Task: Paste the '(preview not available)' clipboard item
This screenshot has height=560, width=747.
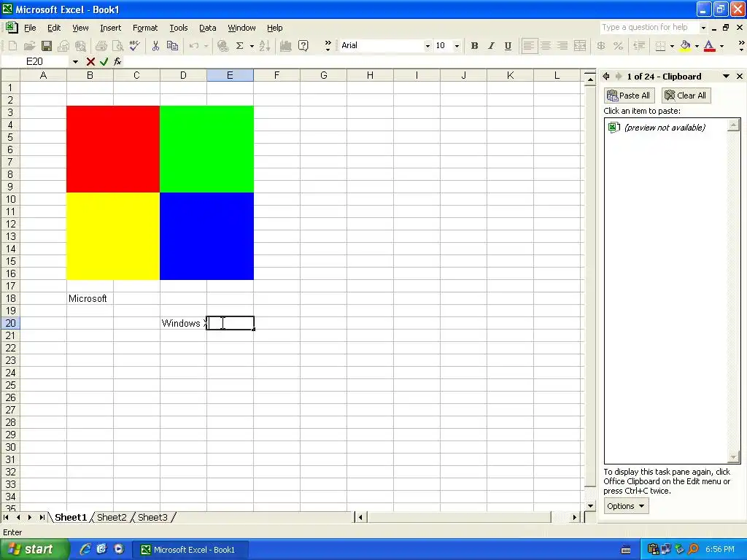Action: click(667, 127)
